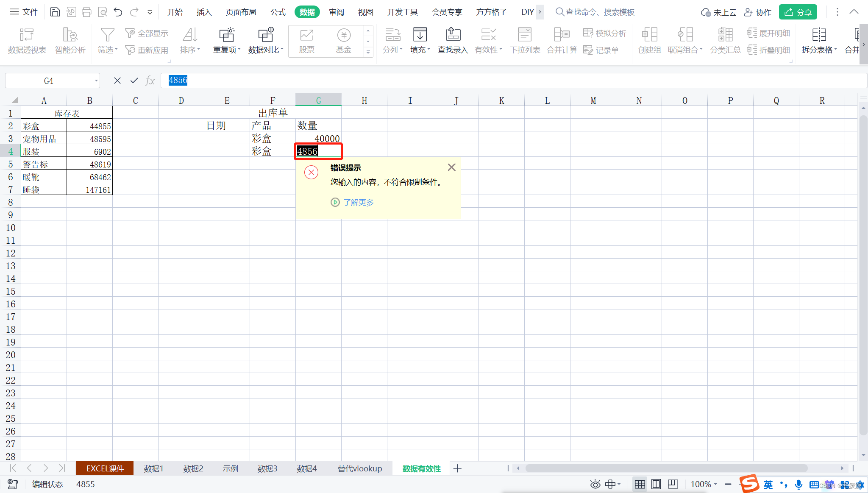Click the 分享 share button
The width and height of the screenshot is (868, 493).
coord(798,12)
